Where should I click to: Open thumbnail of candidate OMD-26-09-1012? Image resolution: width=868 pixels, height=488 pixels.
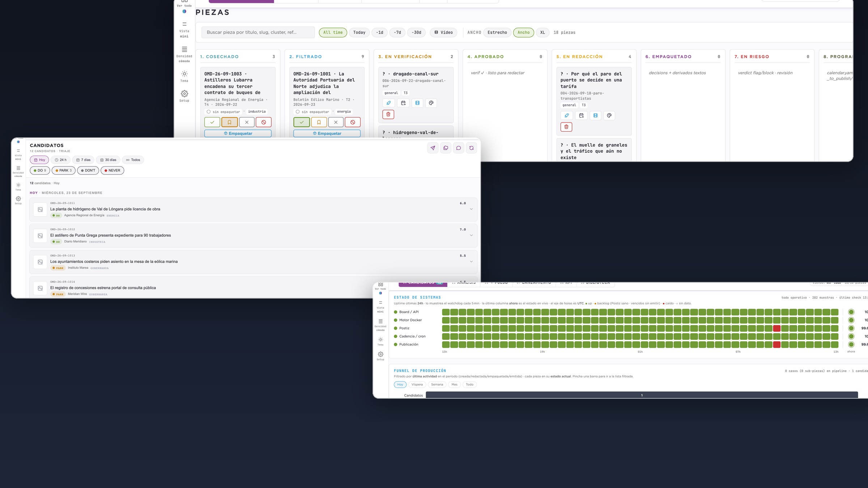click(x=40, y=236)
